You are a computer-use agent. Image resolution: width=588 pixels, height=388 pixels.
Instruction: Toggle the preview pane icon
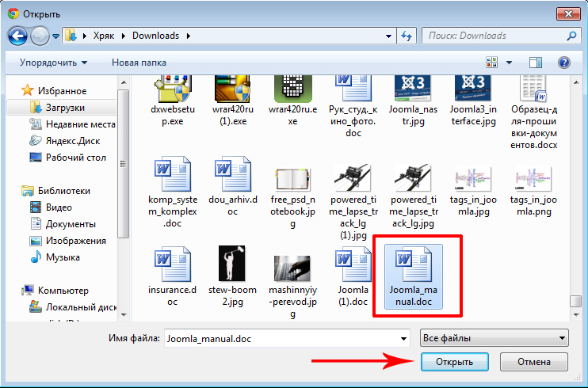536,62
